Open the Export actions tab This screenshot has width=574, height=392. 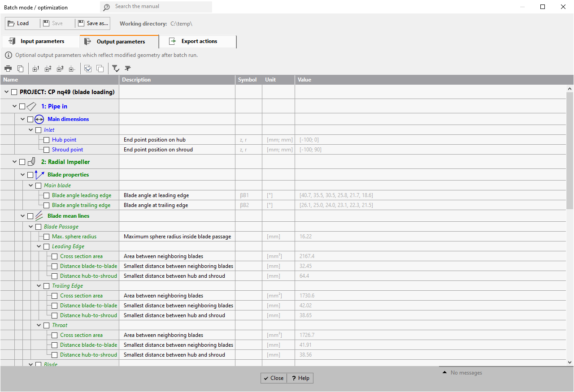click(198, 41)
